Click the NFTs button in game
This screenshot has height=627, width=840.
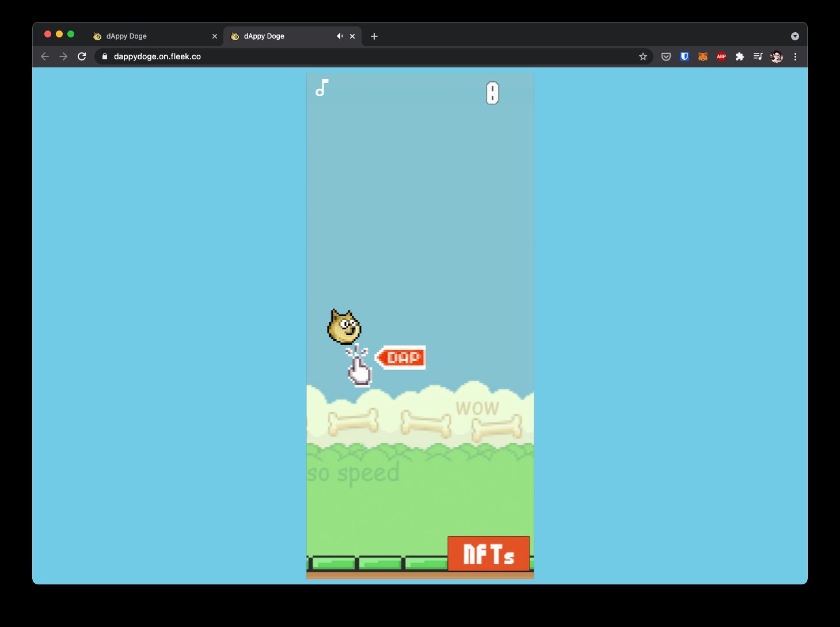point(488,553)
